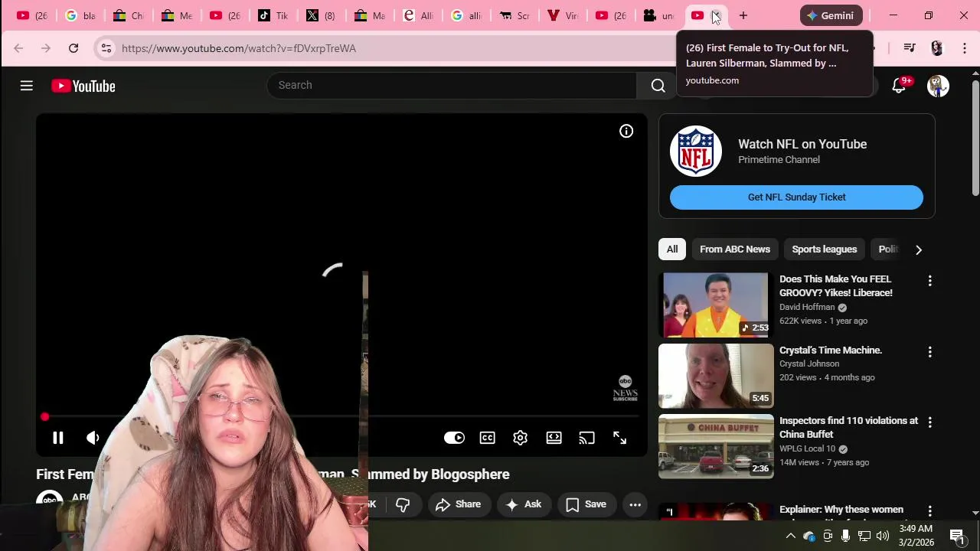Pause the playing video
Screen dimensions: 980x551
[57, 438]
